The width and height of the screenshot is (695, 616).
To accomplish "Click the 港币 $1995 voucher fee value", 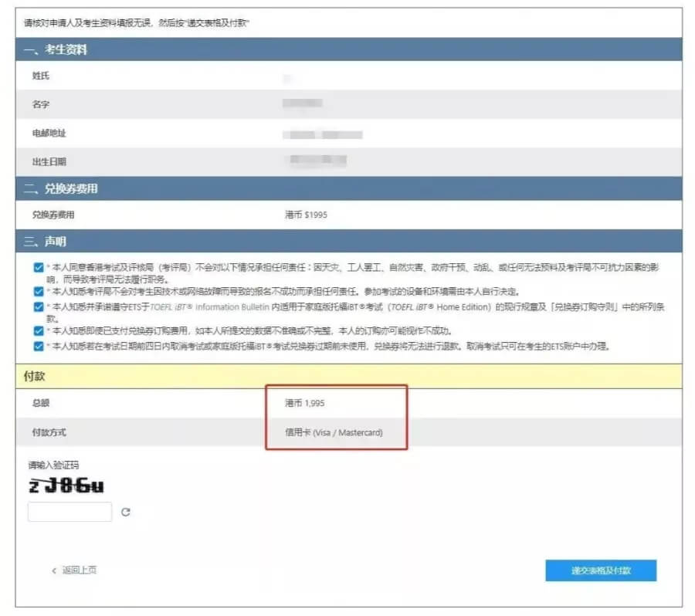I will [306, 215].
